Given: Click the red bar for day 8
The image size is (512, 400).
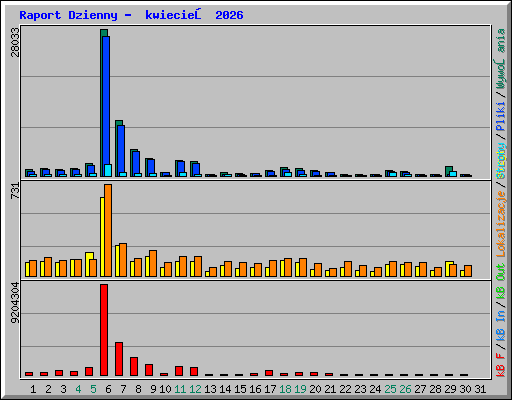Looking at the screenshot, I should click(134, 367).
